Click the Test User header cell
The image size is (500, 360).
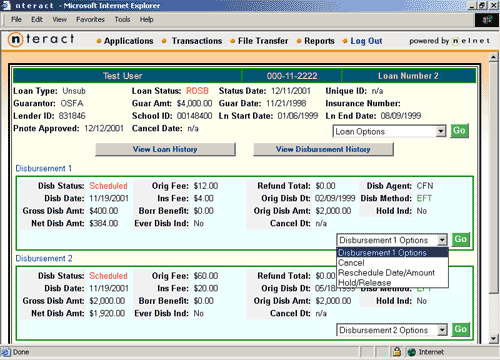point(127,76)
